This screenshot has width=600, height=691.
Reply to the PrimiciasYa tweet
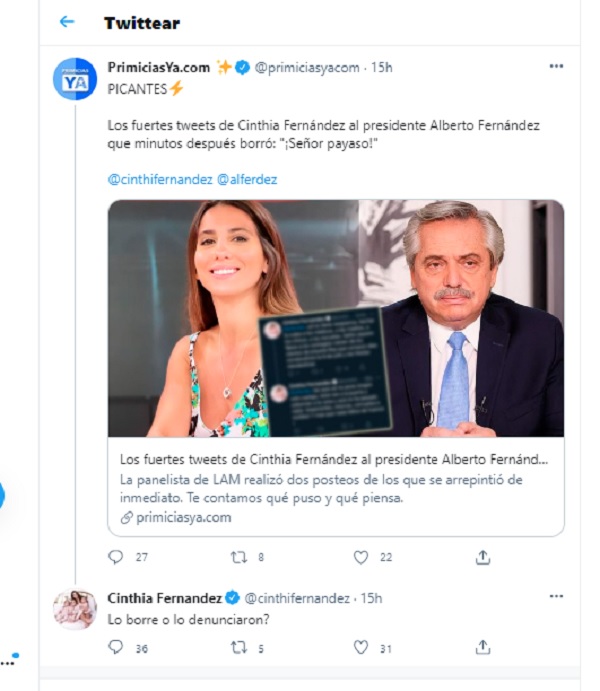(116, 557)
